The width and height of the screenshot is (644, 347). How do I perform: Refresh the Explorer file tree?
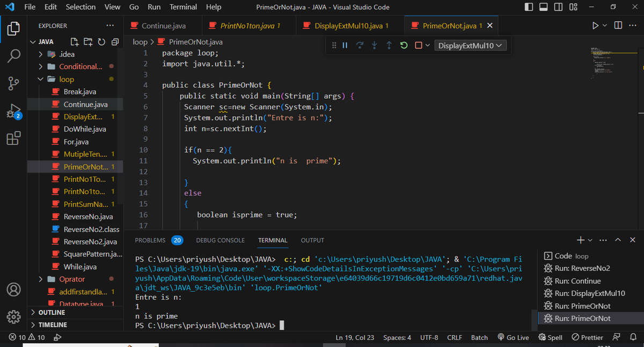click(x=101, y=42)
